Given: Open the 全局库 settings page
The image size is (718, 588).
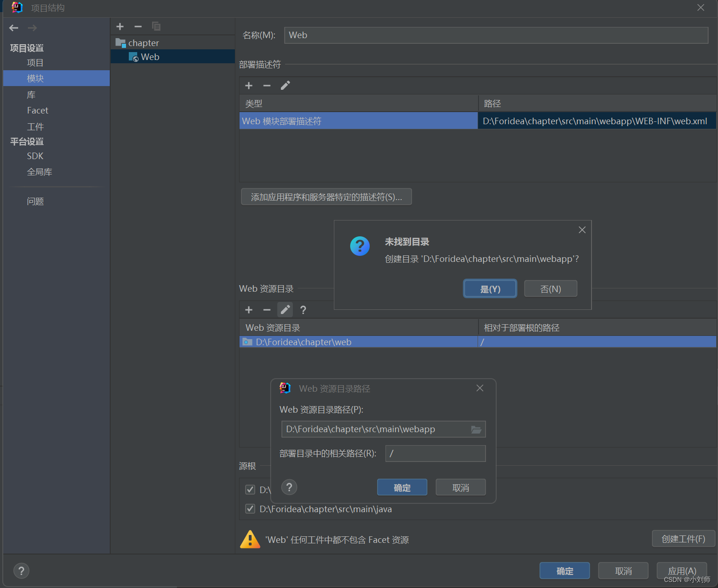Looking at the screenshot, I should [x=40, y=172].
